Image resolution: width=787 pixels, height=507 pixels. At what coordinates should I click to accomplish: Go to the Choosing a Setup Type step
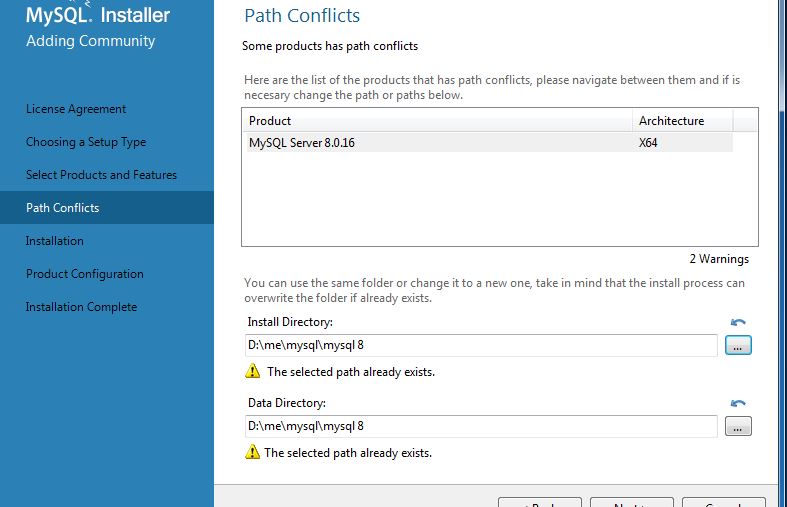86,142
